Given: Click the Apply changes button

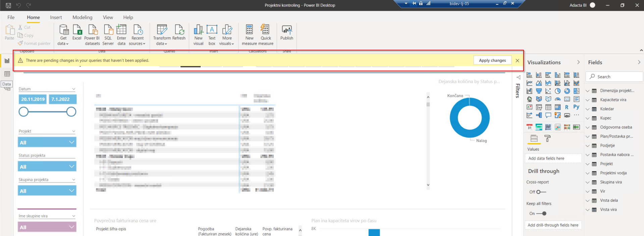Looking at the screenshot, I should 492,61.
